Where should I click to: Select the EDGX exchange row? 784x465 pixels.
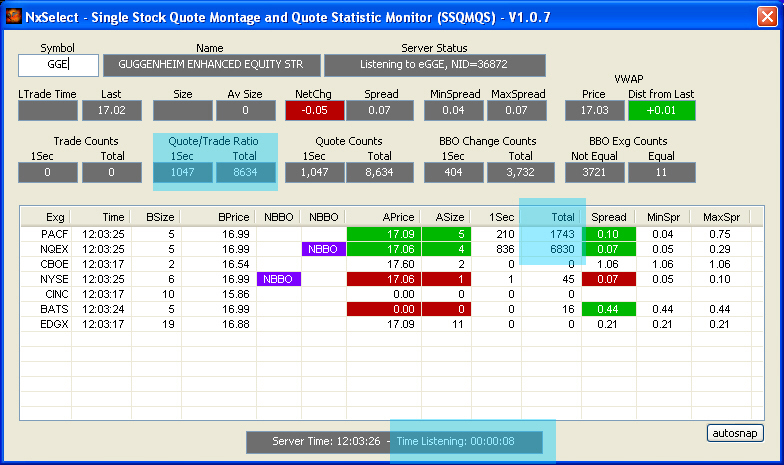[x=392, y=324]
